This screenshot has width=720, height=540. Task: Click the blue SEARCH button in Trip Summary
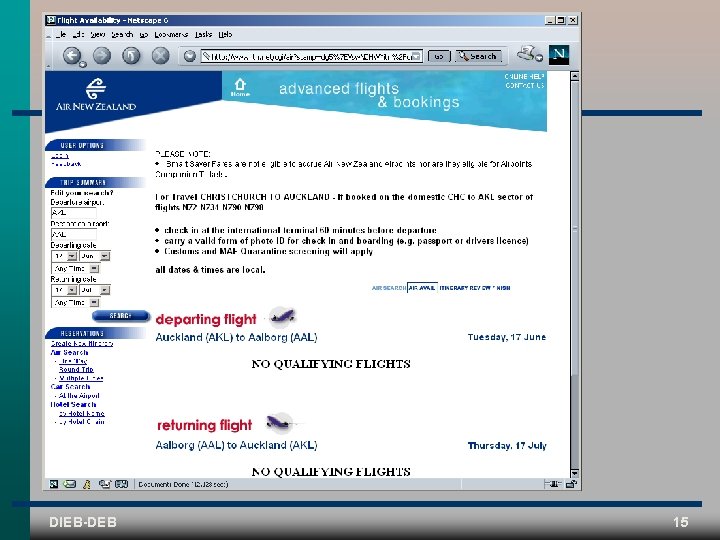(121, 316)
